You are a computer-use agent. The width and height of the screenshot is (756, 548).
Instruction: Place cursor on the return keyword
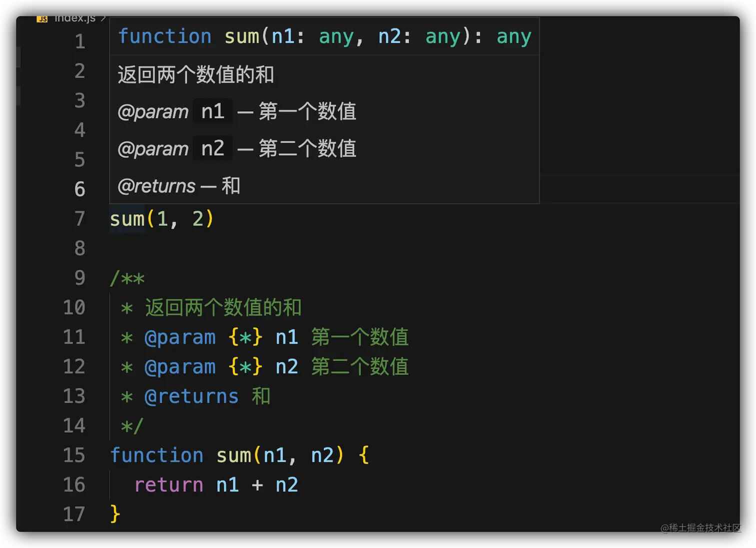click(x=168, y=484)
